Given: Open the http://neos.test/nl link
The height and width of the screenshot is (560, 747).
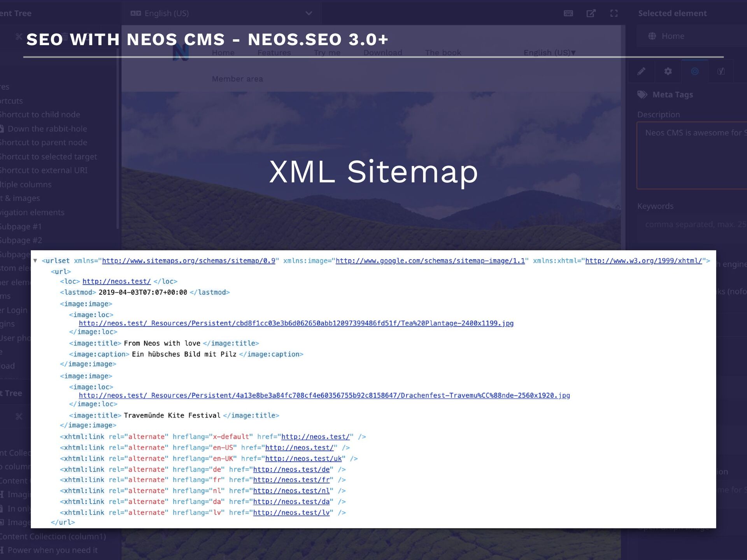Looking at the screenshot, I should [291, 491].
